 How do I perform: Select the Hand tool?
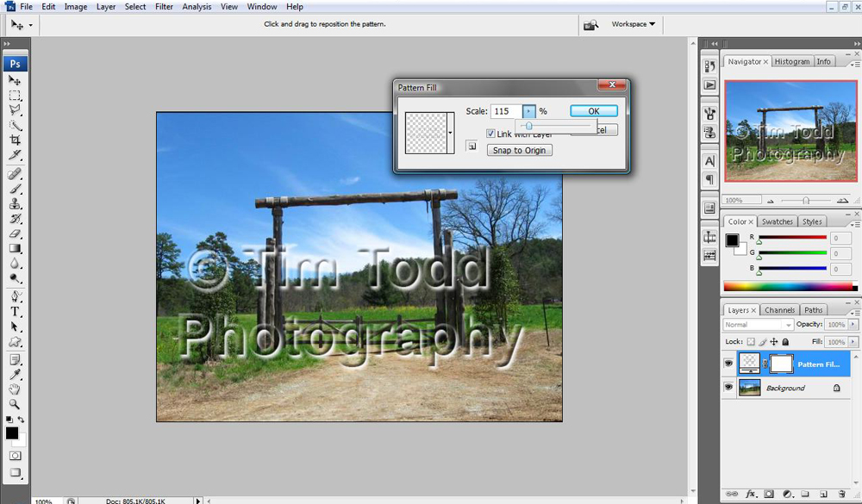pos(15,389)
